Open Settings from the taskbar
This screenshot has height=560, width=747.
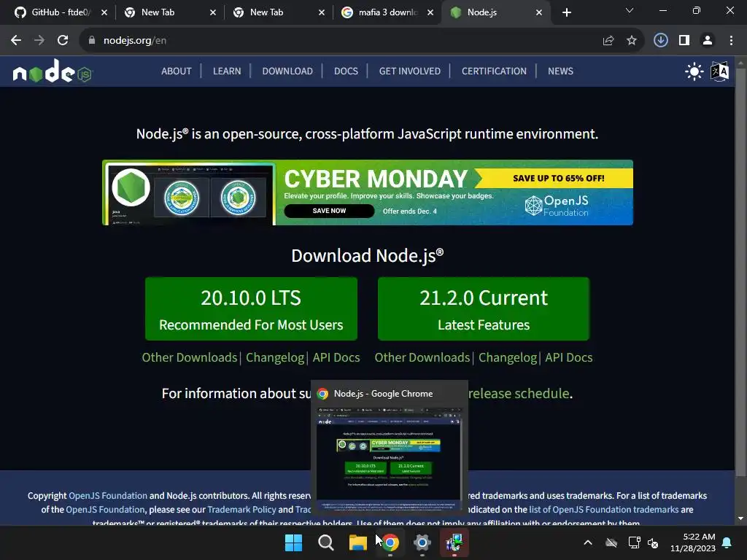[422, 542]
